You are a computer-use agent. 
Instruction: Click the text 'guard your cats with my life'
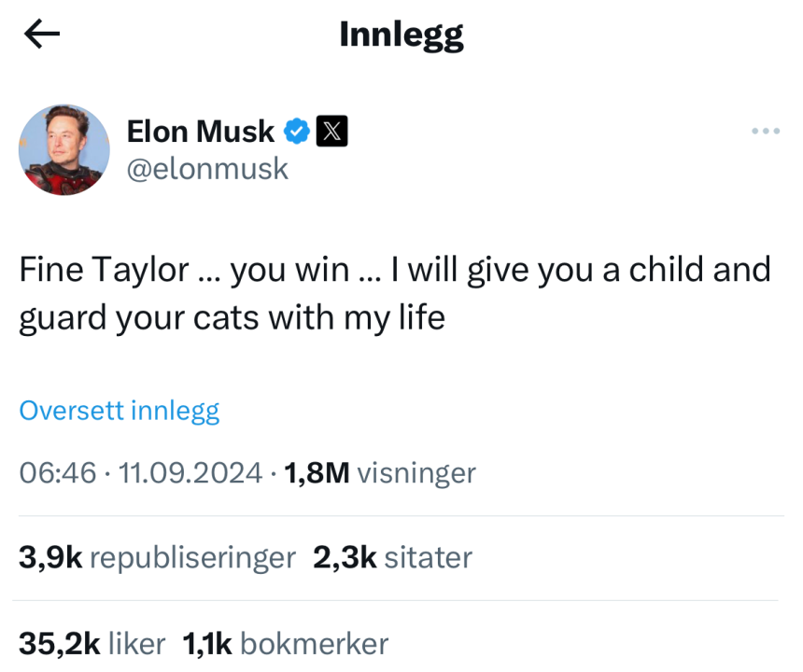coord(232,317)
